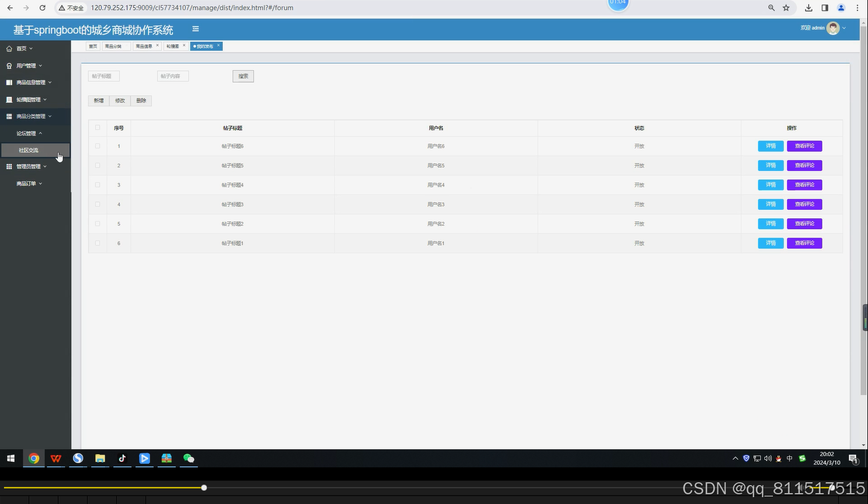Open TikTok app from the taskbar

pyautogui.click(x=122, y=458)
